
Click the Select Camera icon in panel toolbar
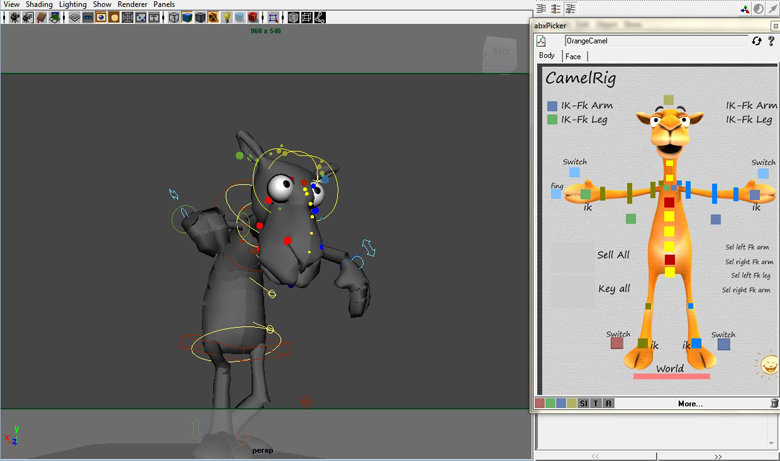click(x=15, y=18)
